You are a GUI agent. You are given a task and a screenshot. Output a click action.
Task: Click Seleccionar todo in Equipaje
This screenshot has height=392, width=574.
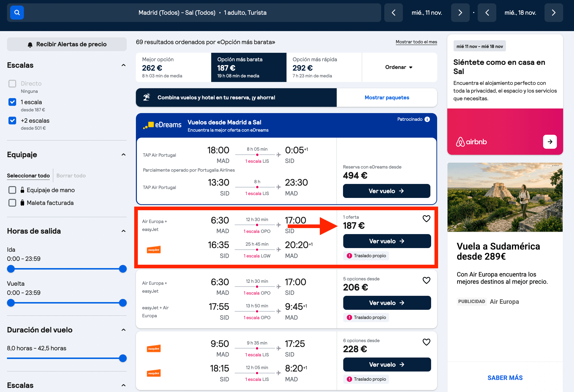[x=28, y=176]
